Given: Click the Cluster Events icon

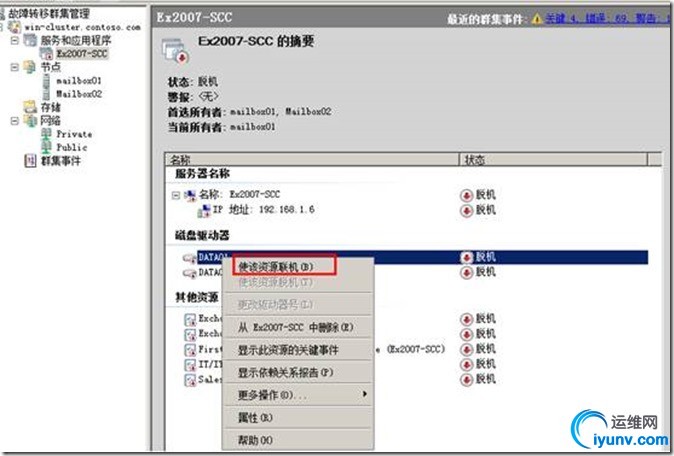Looking at the screenshot, I should pos(30,161).
